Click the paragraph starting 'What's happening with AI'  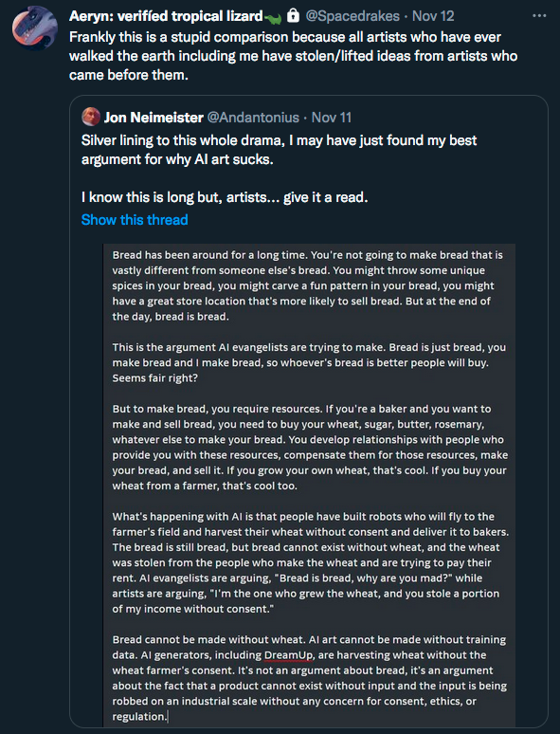point(310,562)
